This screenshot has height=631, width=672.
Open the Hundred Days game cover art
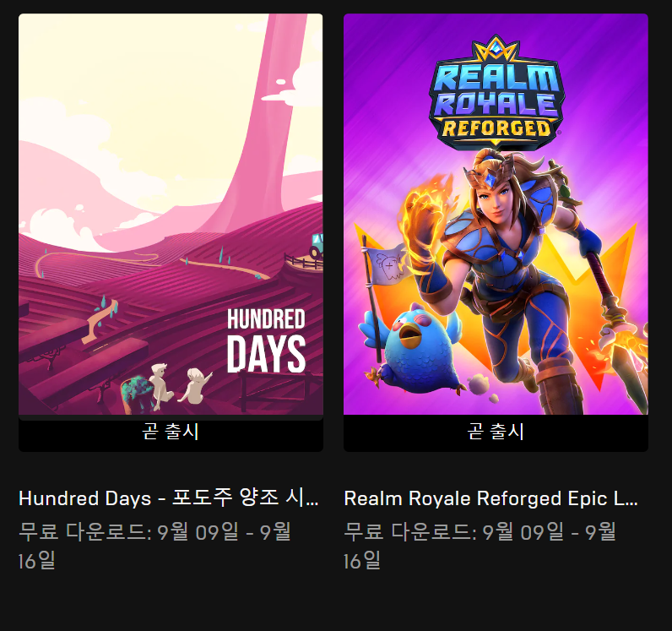point(171,214)
